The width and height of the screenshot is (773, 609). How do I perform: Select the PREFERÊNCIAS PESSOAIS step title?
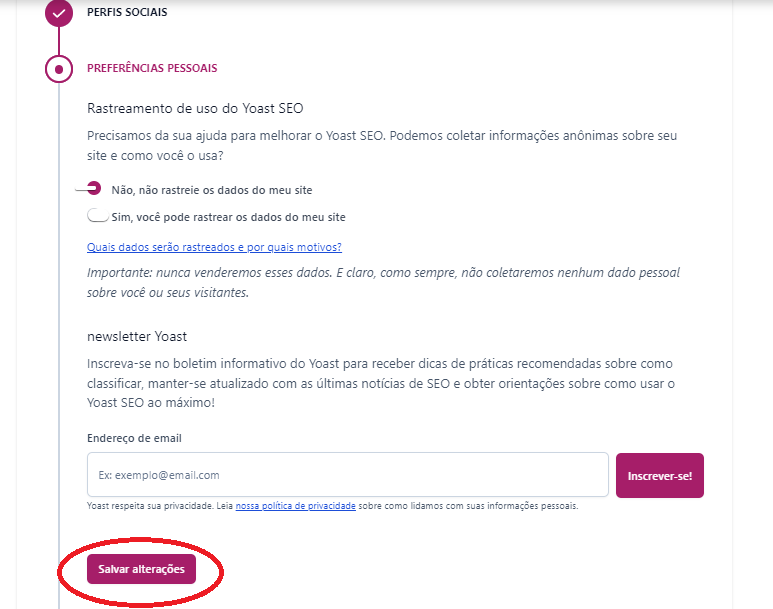pos(152,68)
